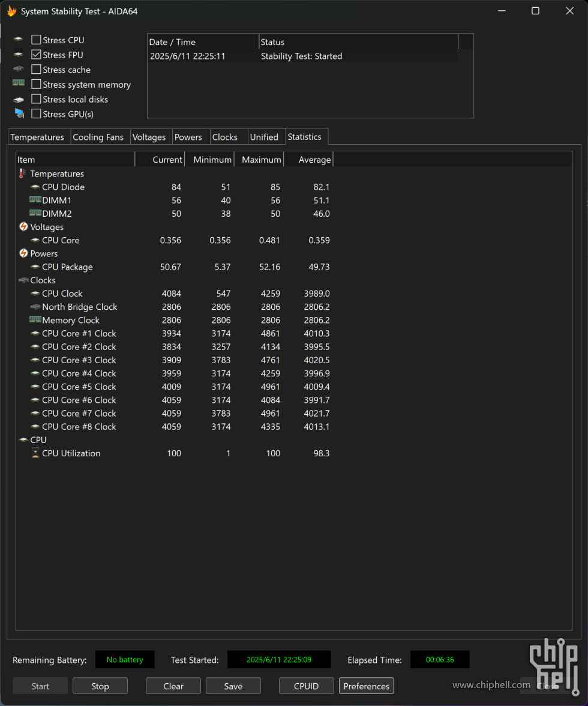Viewport: 588px width, 706px height.
Task: Click the RAM icon beside Stress system memory
Action: click(19, 83)
